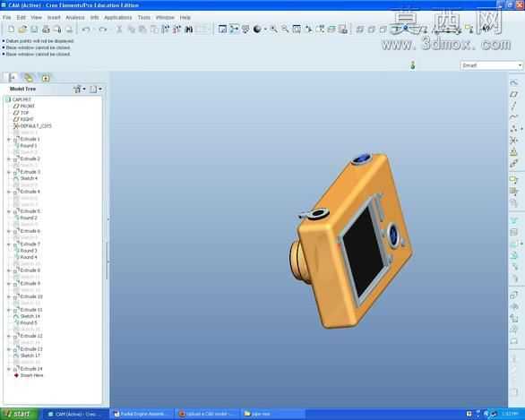The image size is (525, 420).
Task: Select Extrude 6 feature in tree
Action: click(27, 231)
